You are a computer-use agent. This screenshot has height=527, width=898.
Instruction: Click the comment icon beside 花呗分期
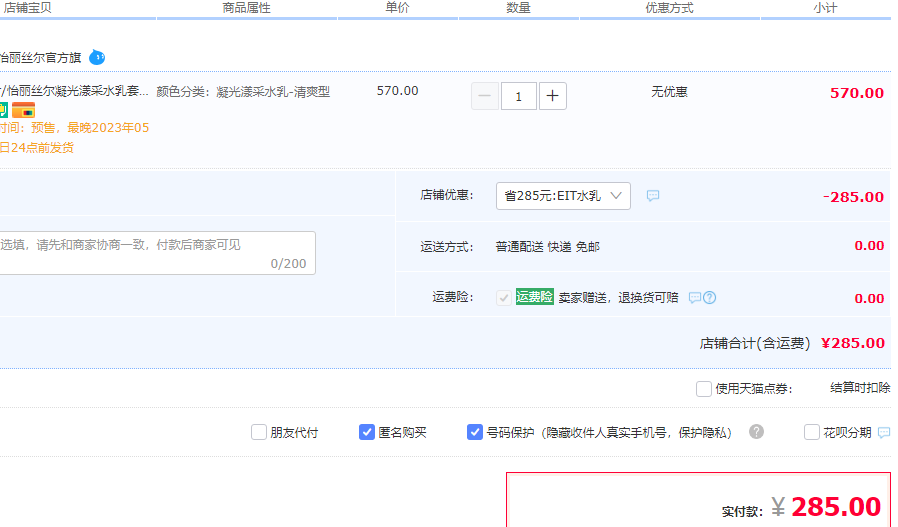coord(884,432)
